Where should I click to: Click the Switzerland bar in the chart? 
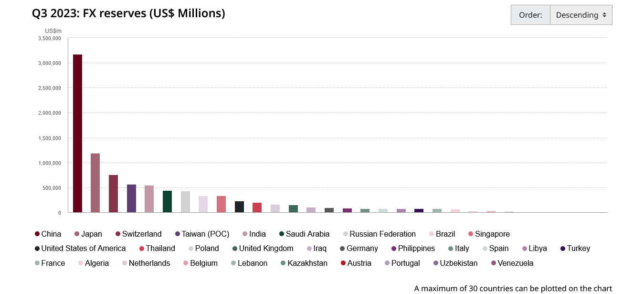pos(113,194)
